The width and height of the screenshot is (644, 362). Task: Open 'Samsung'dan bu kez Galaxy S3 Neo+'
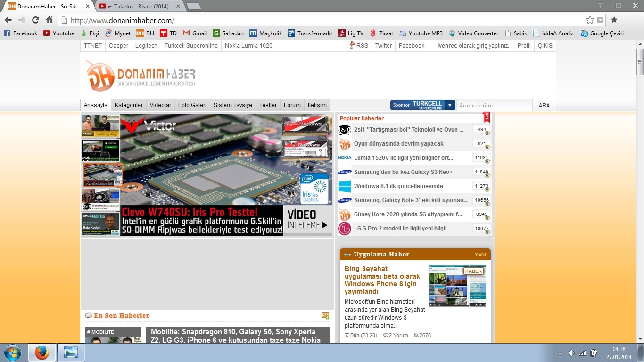tap(403, 172)
